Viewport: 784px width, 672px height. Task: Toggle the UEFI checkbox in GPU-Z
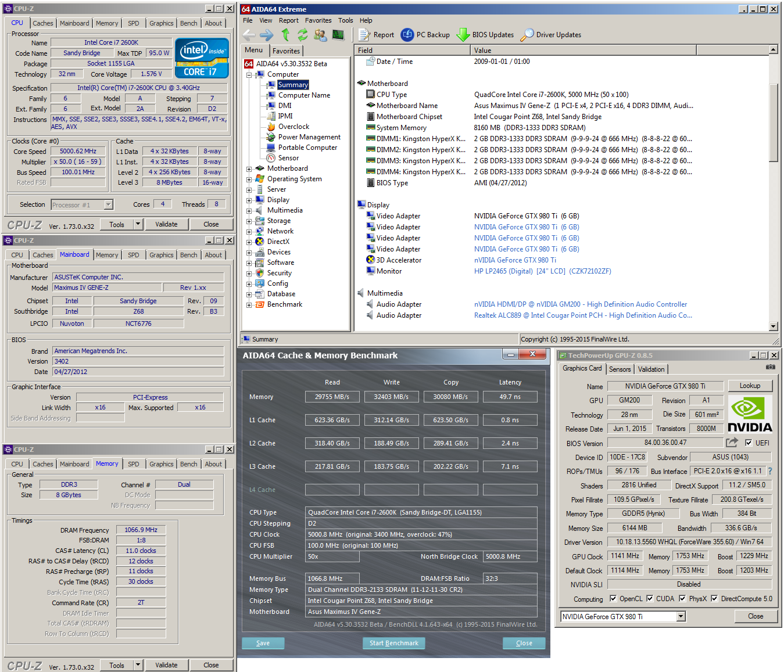(x=749, y=443)
